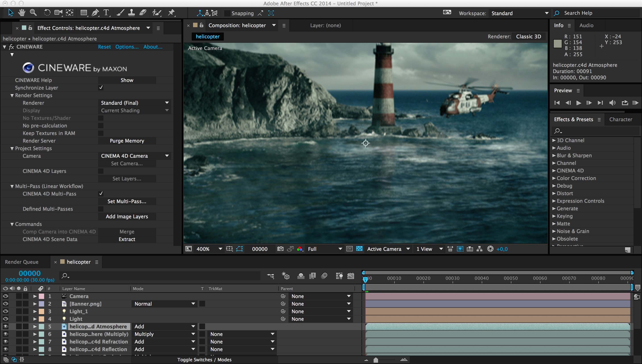
Task: Toggle the Snapping checkbox in toolbar
Action: tap(227, 13)
